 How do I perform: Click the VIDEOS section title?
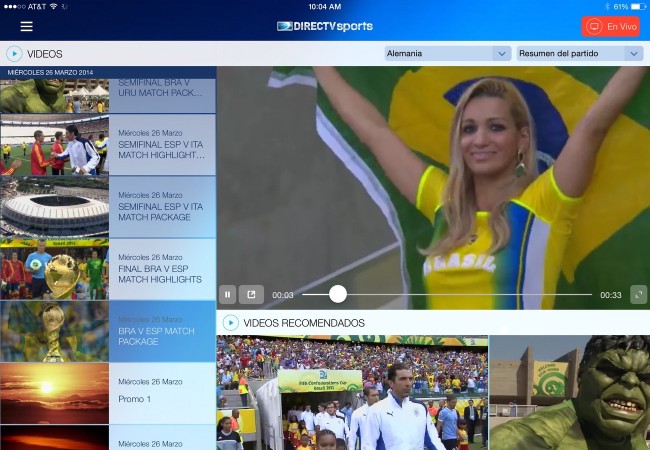44,54
